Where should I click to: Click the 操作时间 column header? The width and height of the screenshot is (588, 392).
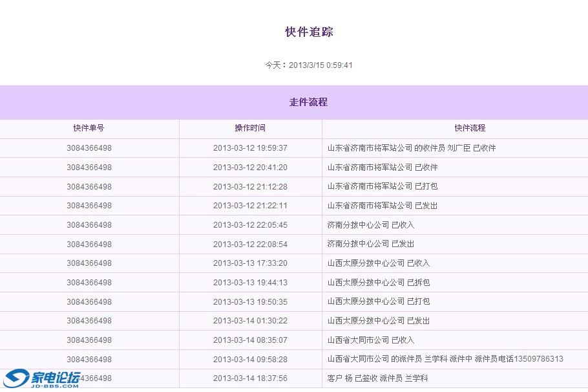[250, 129]
